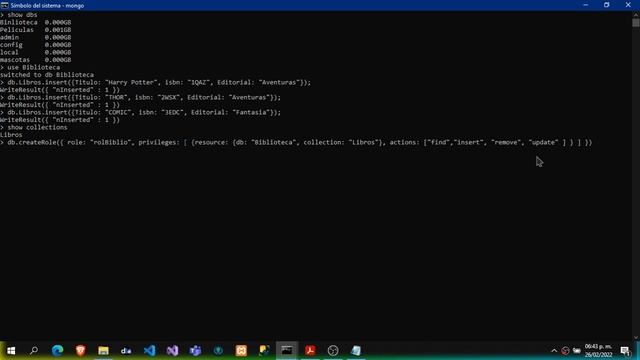Click the keyboard tray icon
The width and height of the screenshot is (640, 360).
pyautogui.click(x=577, y=351)
